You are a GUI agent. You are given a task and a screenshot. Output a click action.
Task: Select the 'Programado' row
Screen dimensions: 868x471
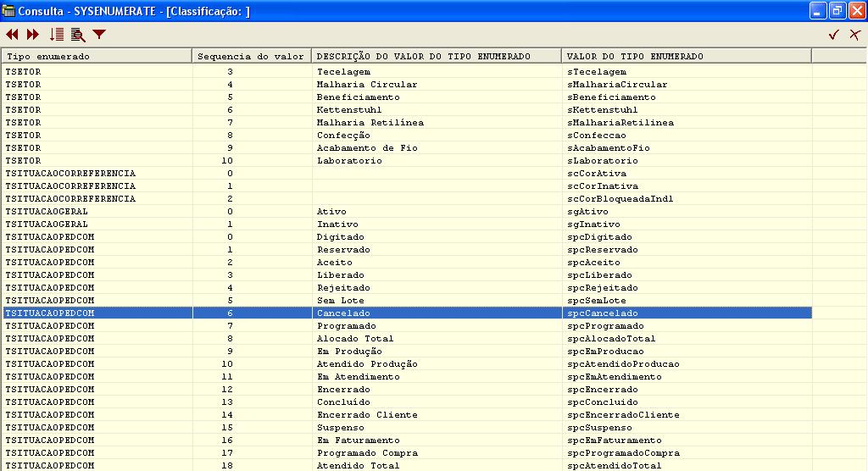(x=346, y=326)
